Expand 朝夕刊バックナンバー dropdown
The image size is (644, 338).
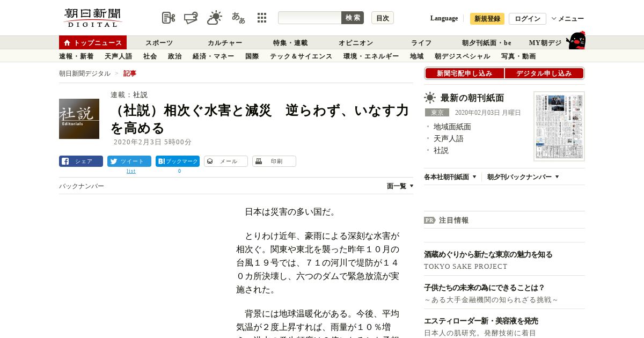[x=523, y=177]
